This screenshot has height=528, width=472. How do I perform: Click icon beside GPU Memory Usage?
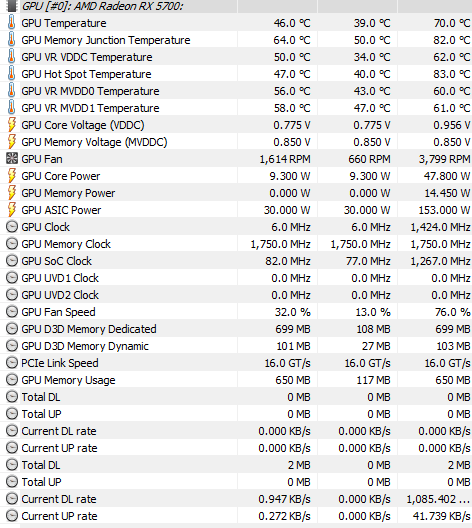[12, 380]
